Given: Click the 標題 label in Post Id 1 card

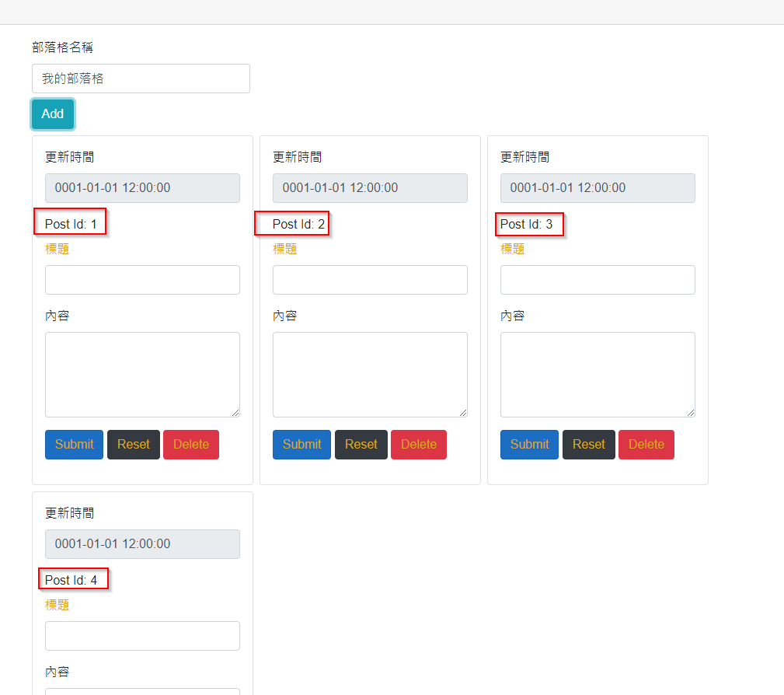Looking at the screenshot, I should click(x=57, y=249).
